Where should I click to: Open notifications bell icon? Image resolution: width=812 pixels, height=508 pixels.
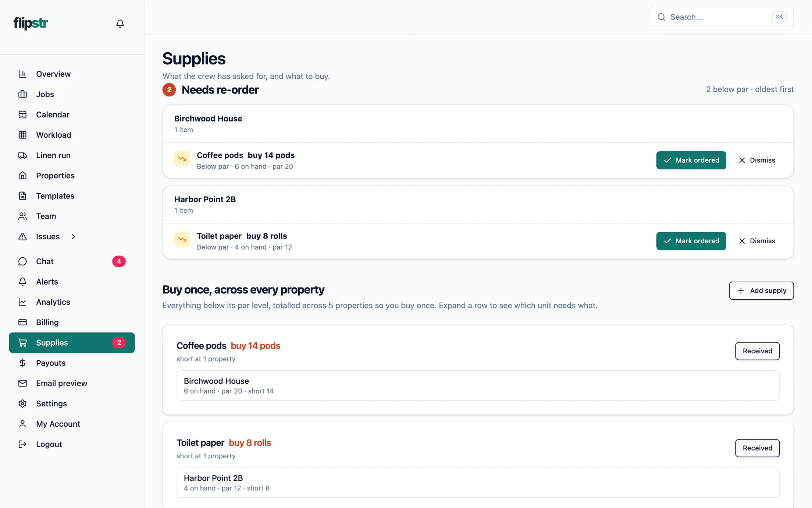(x=120, y=24)
